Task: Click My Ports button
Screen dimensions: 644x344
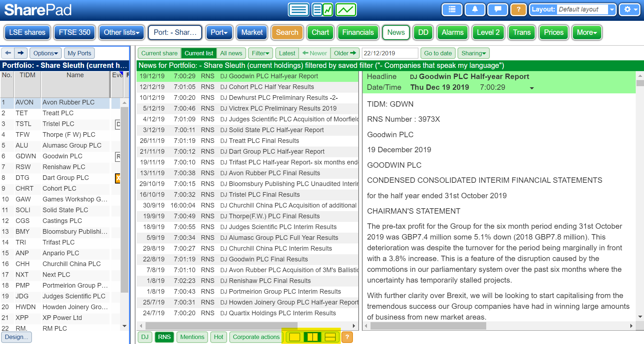Action: 79,53
